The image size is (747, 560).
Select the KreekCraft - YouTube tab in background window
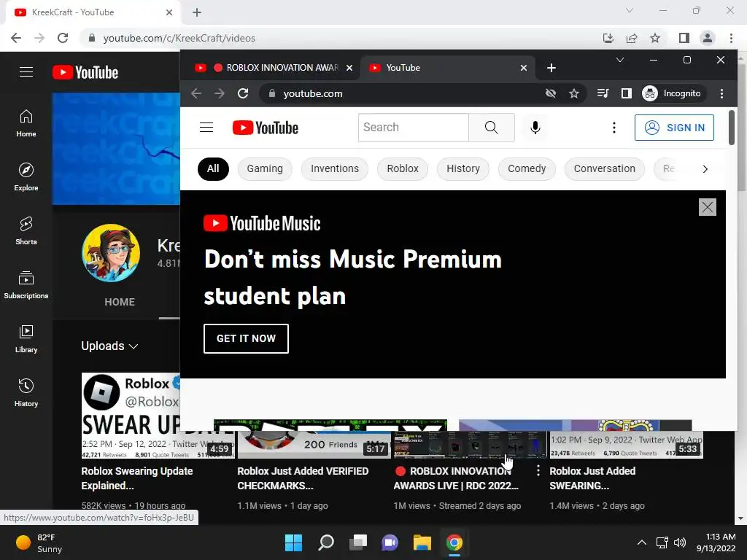[x=93, y=12]
